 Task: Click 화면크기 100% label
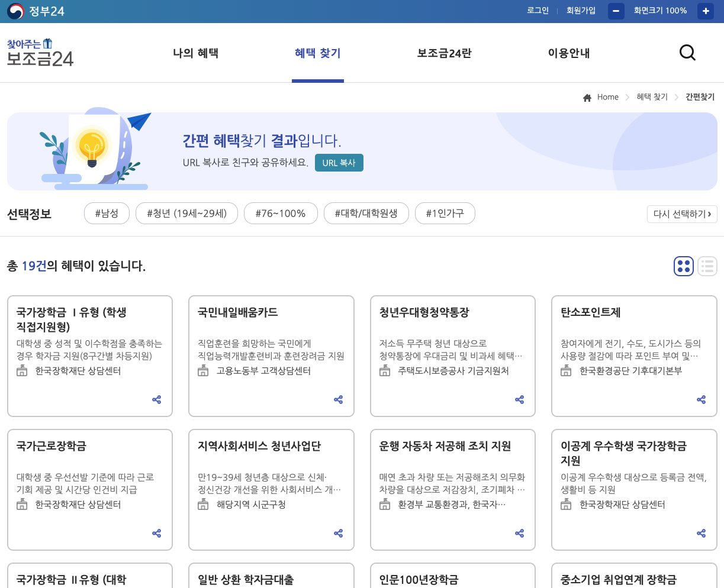[660, 11]
